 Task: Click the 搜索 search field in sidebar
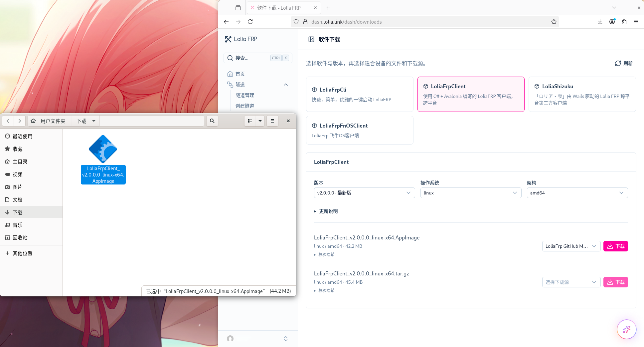[x=258, y=58]
